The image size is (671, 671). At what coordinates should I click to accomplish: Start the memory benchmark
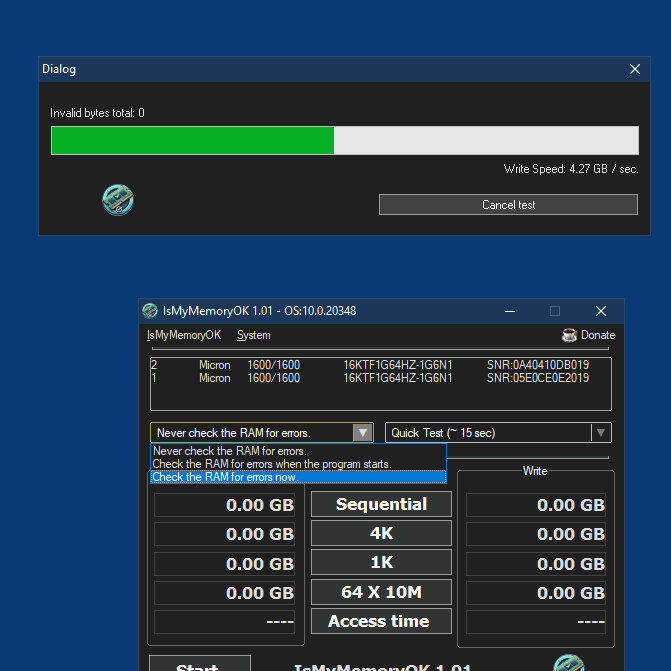click(x=200, y=663)
